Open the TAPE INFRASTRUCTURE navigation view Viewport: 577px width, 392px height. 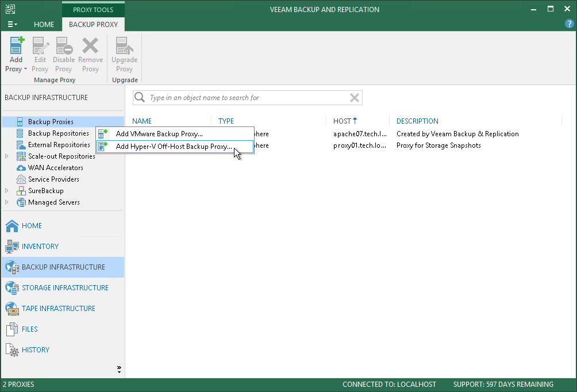pos(63,309)
